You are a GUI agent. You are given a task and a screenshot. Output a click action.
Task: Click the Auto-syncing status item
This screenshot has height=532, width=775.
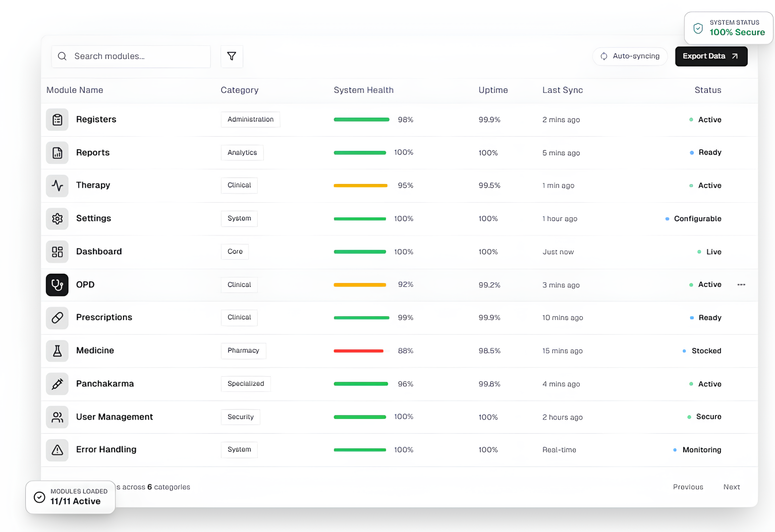tap(630, 56)
